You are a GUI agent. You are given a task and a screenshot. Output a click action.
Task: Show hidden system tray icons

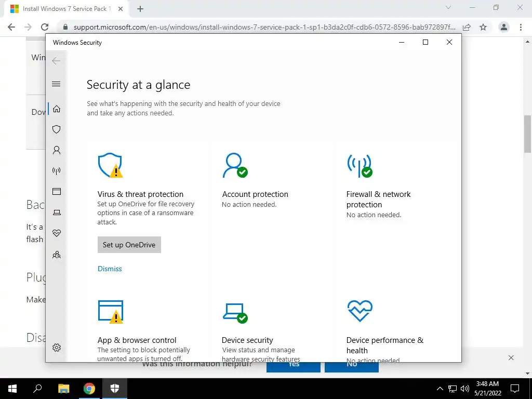440,389
